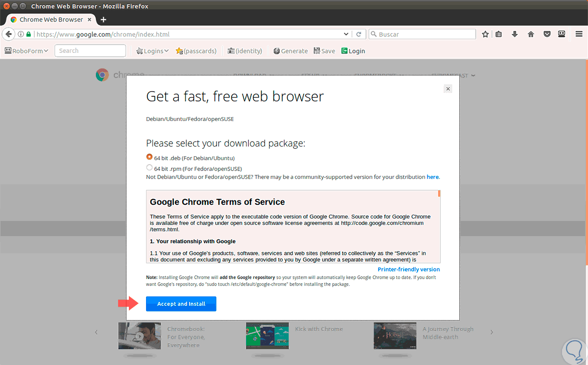Click the Chrome logo on the page
The image size is (588, 365).
[102, 75]
